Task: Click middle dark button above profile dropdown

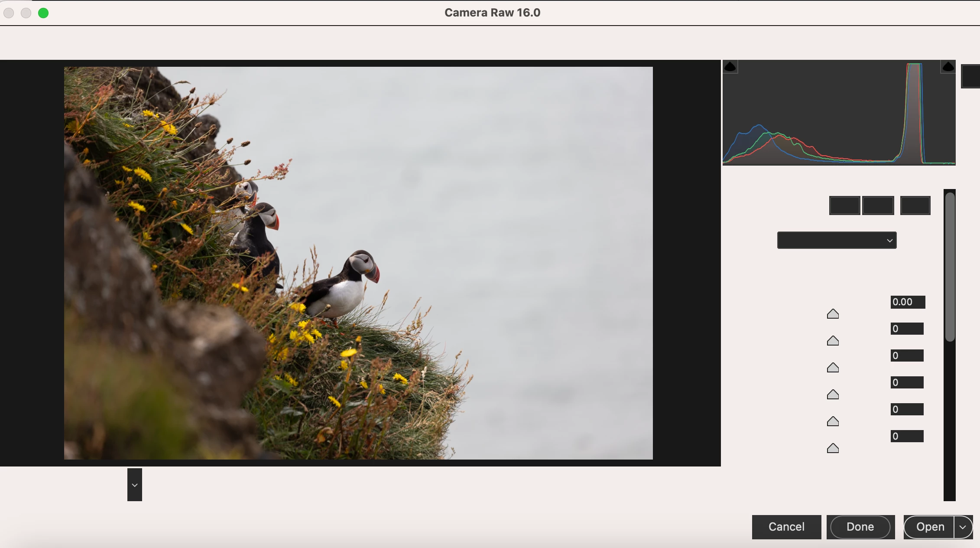Action: click(878, 205)
